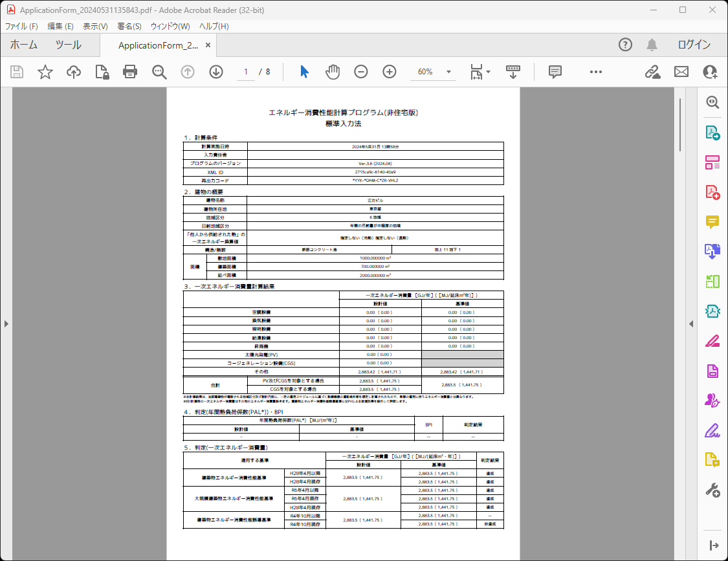The image size is (728, 561).
Task: Open Redact tool in right panel
Action: pyautogui.click(x=712, y=342)
